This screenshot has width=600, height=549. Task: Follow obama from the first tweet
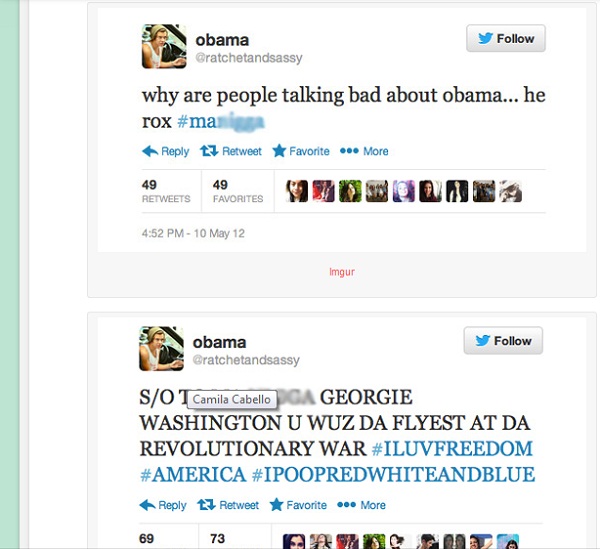pos(505,38)
